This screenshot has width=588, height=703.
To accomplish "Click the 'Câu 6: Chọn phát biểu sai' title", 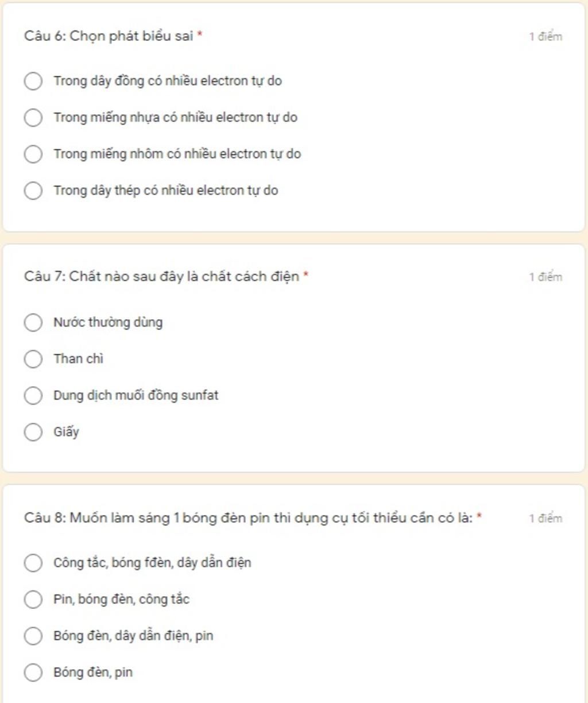I will click(x=109, y=36).
